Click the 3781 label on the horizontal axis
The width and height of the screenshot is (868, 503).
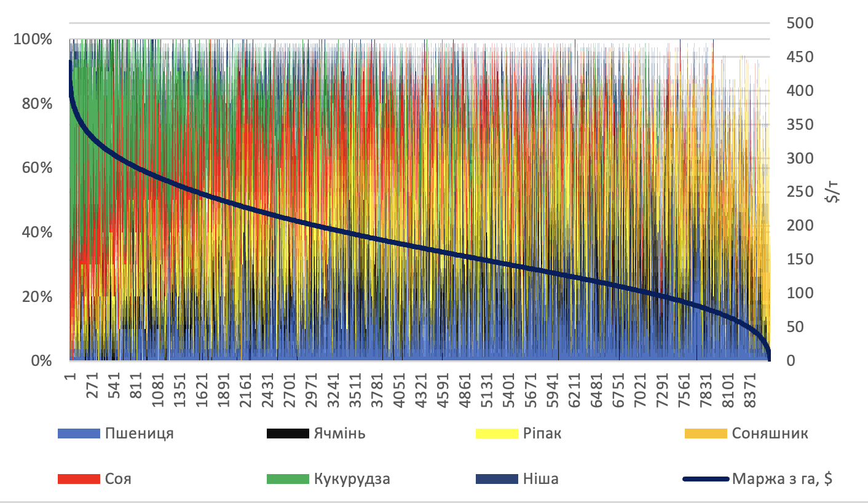coord(378,390)
